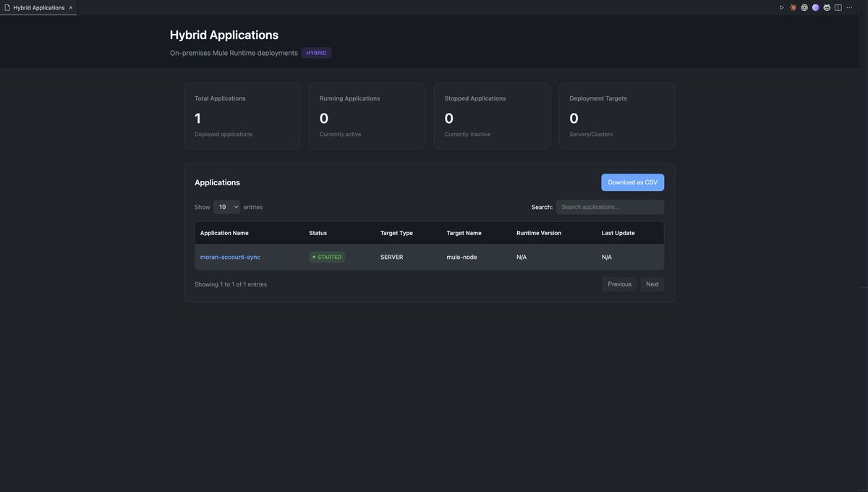The width and height of the screenshot is (868, 492).
Task: Click the 'Deployed applications' caption
Action: pos(224,134)
